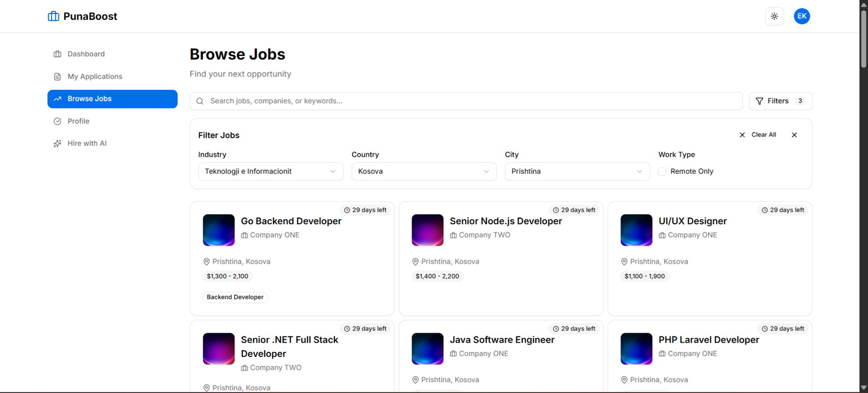Click the search magnifier icon
Screen dimensions: 868x393
click(199, 101)
